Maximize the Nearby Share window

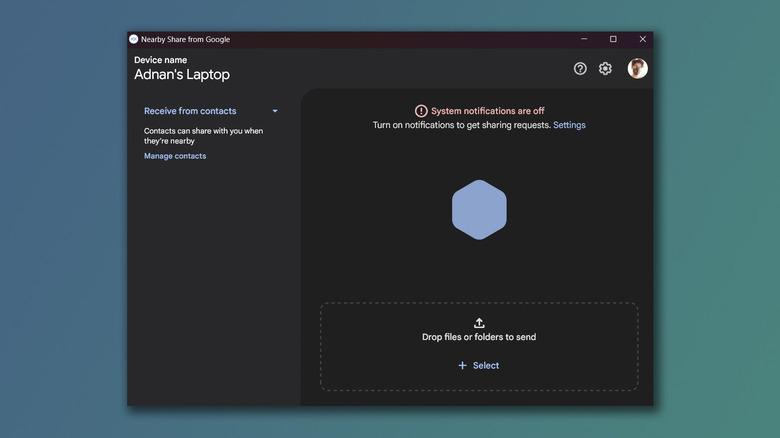coord(613,39)
